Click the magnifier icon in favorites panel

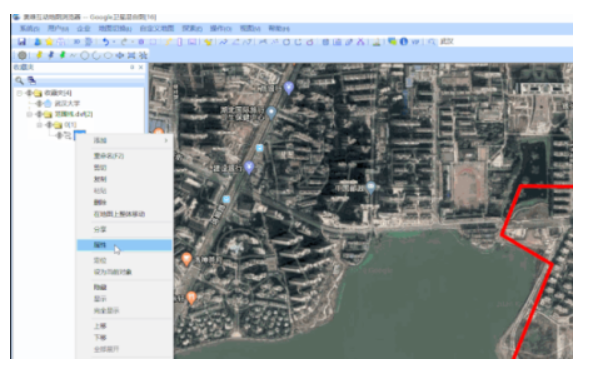tap(19, 80)
